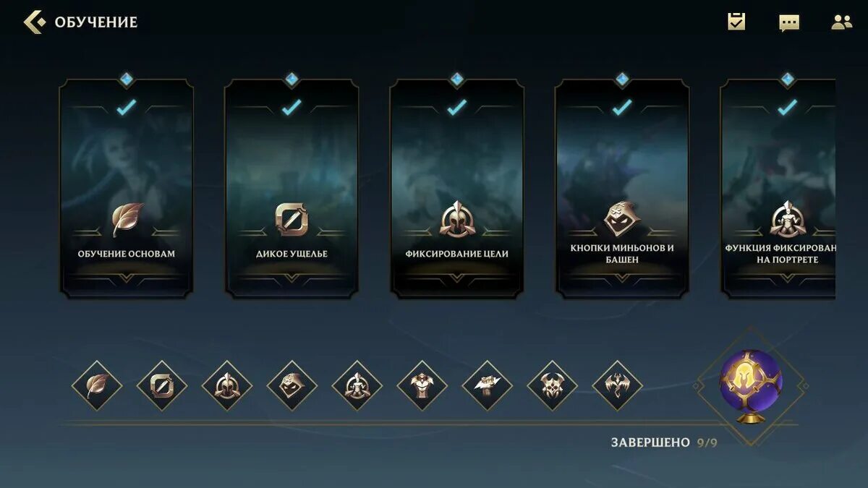Image resolution: width=868 pixels, height=488 pixels.
Task: Select the horned helmet icon in the progress row
Action: pos(553,385)
